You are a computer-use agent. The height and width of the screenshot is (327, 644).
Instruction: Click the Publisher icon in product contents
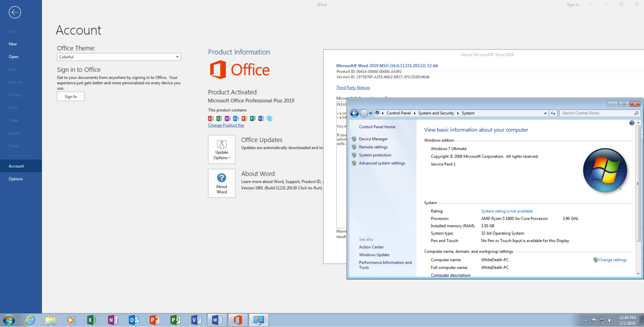[253, 119]
